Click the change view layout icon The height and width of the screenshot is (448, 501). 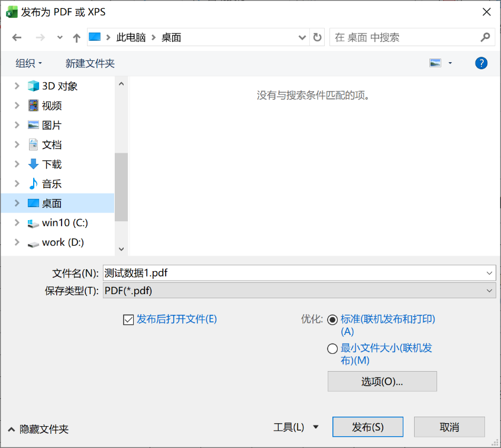pos(435,63)
